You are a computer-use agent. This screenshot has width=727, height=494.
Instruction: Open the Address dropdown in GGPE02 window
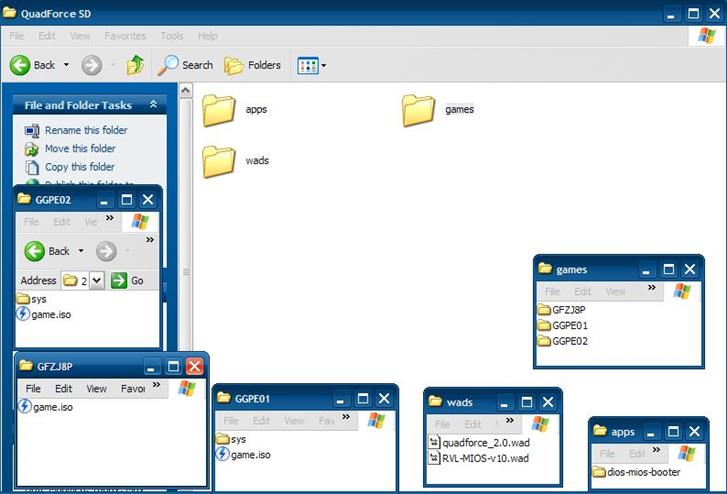96,280
